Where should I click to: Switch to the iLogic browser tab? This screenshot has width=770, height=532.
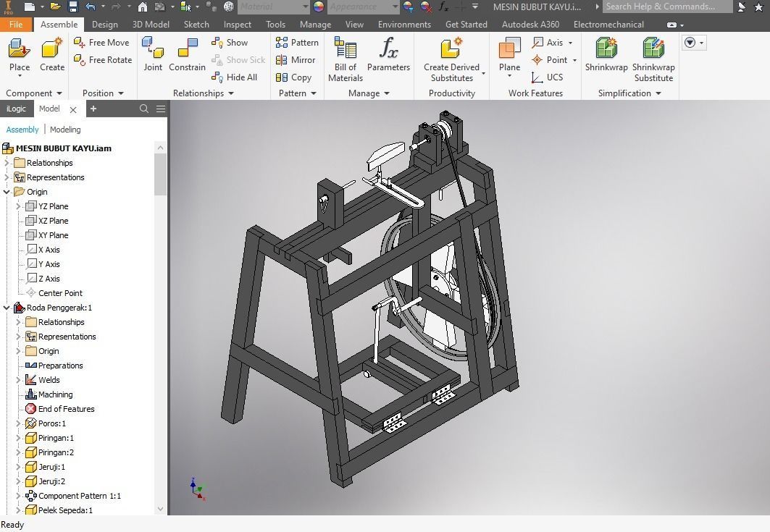click(16, 109)
